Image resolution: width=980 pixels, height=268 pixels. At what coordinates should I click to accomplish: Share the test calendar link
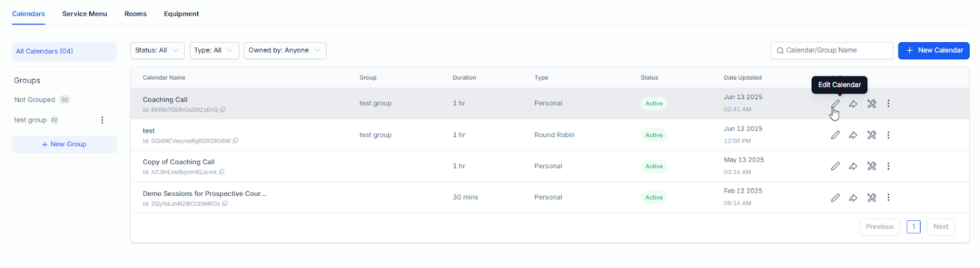(x=853, y=135)
